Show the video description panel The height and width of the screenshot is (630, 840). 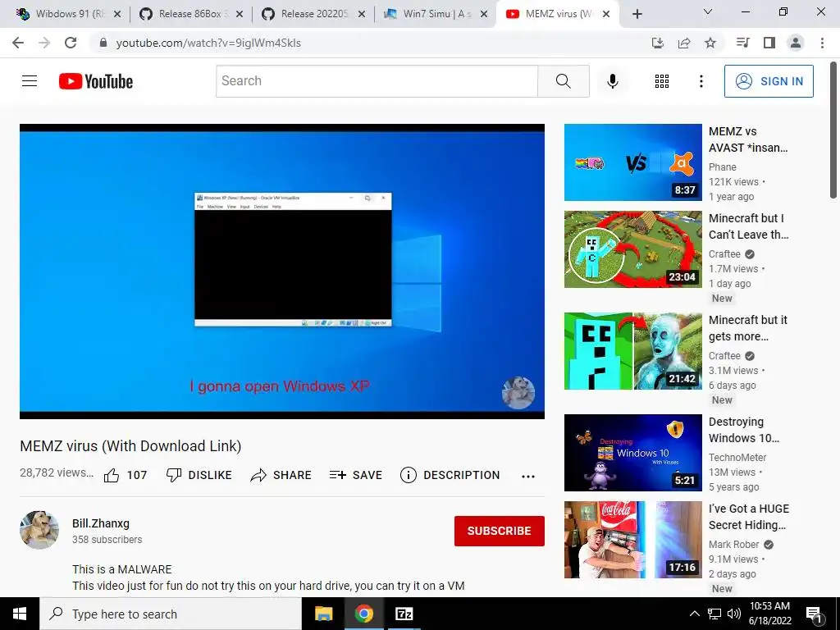point(450,475)
